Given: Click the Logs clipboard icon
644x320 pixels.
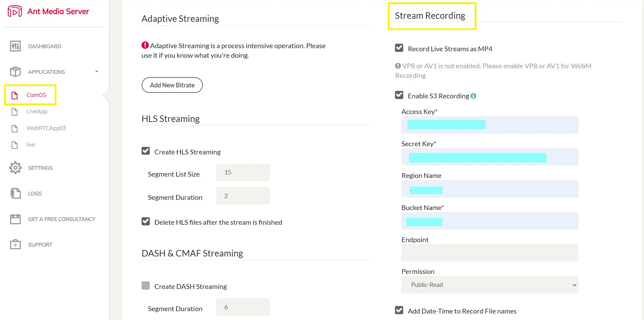Looking at the screenshot, I should click(x=15, y=193).
